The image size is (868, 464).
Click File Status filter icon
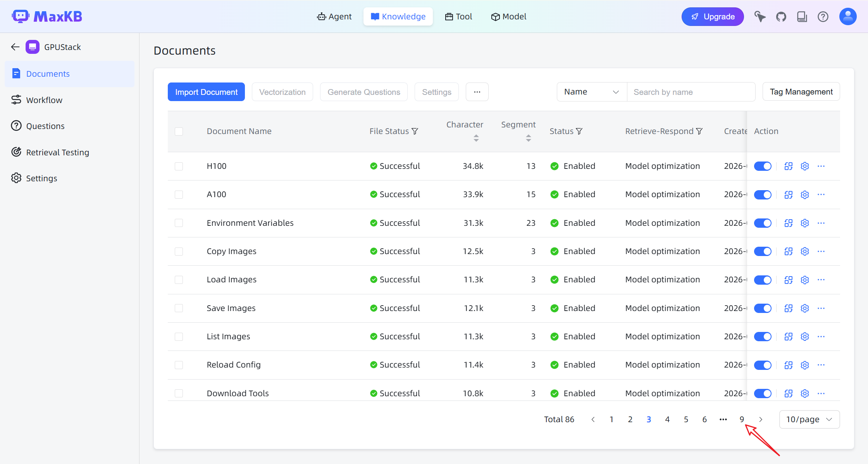click(415, 131)
